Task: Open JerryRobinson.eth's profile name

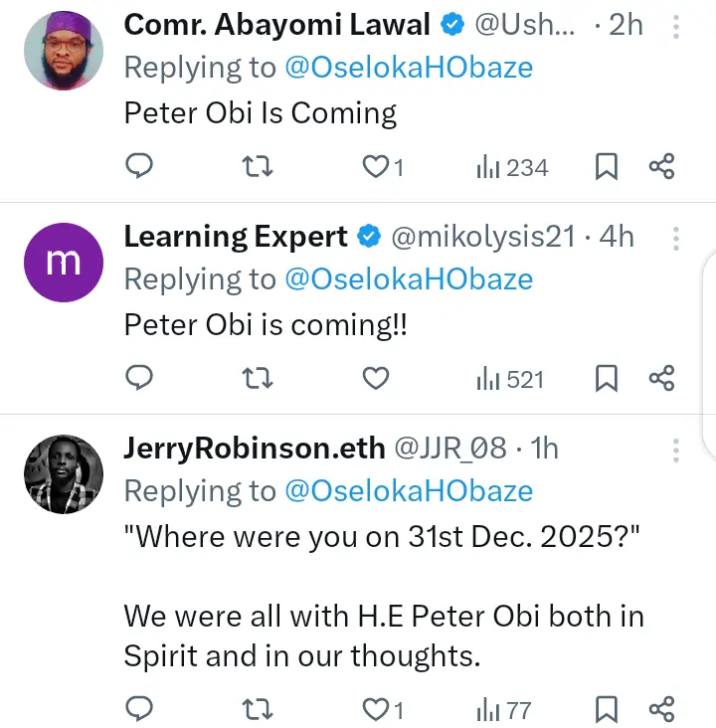Action: [254, 450]
